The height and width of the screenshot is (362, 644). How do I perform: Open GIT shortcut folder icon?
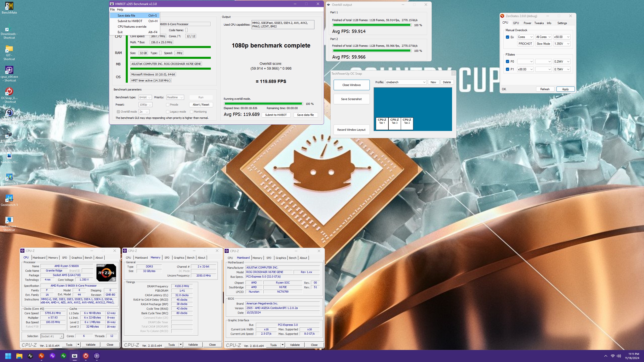9,53
